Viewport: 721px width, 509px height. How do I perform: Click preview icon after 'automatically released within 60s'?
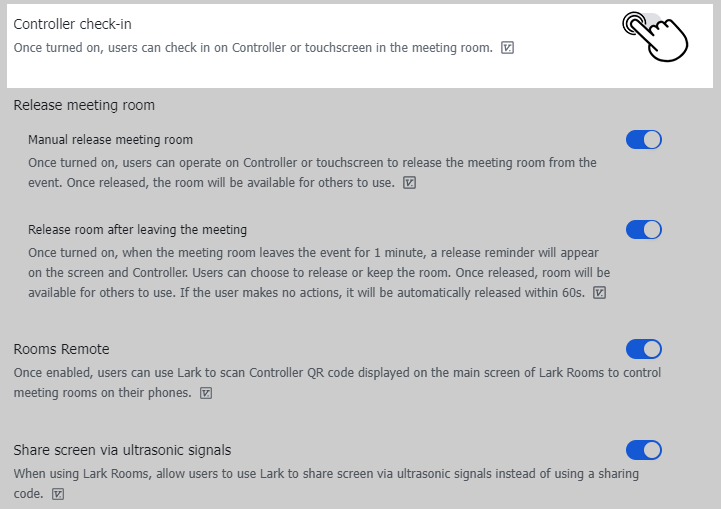click(599, 293)
